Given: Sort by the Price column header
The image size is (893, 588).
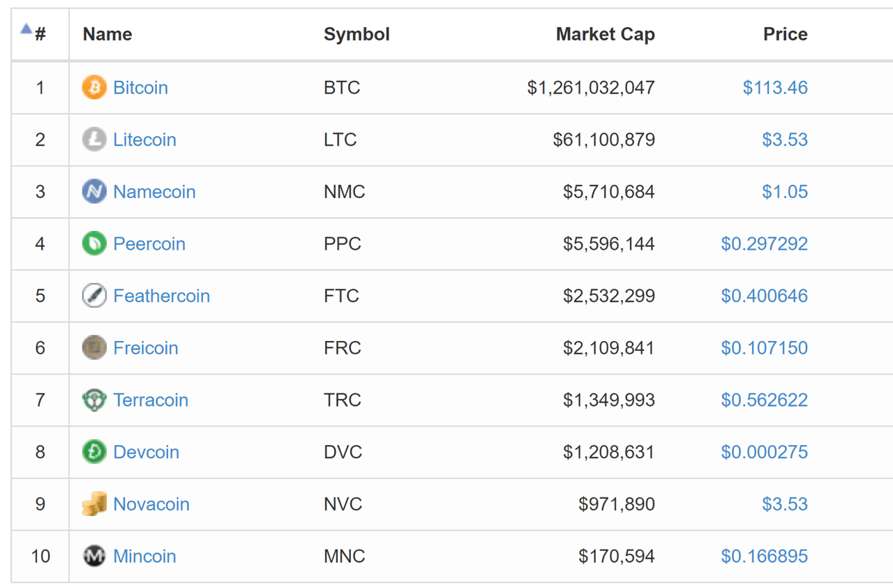Looking at the screenshot, I should point(785,33).
